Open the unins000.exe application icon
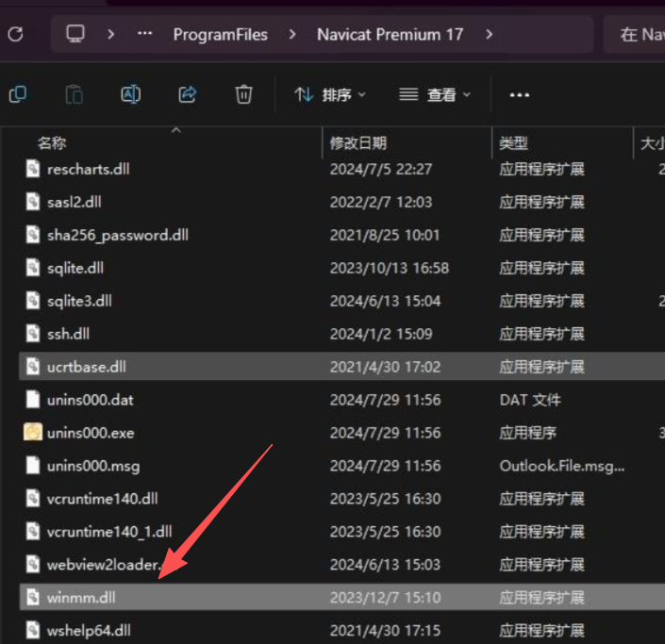665x644 pixels. point(33,433)
